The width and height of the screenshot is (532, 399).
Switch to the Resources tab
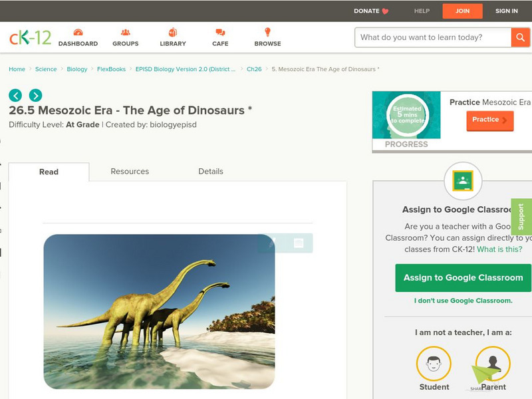click(x=130, y=172)
